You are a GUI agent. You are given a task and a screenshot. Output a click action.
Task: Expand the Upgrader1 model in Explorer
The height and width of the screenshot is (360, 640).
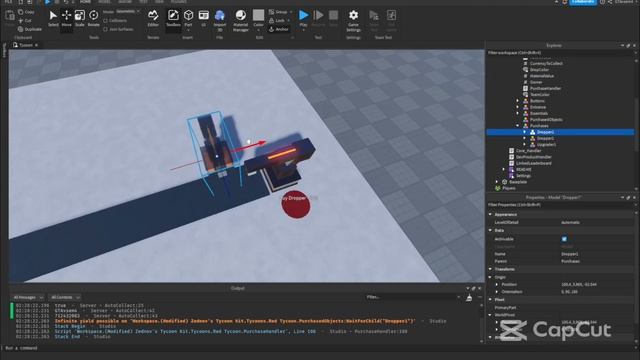point(524,144)
